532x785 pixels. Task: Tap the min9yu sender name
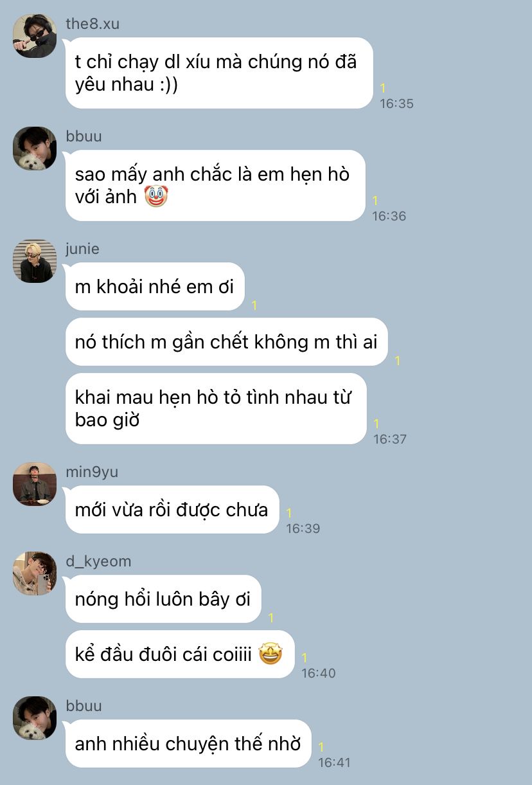92,472
